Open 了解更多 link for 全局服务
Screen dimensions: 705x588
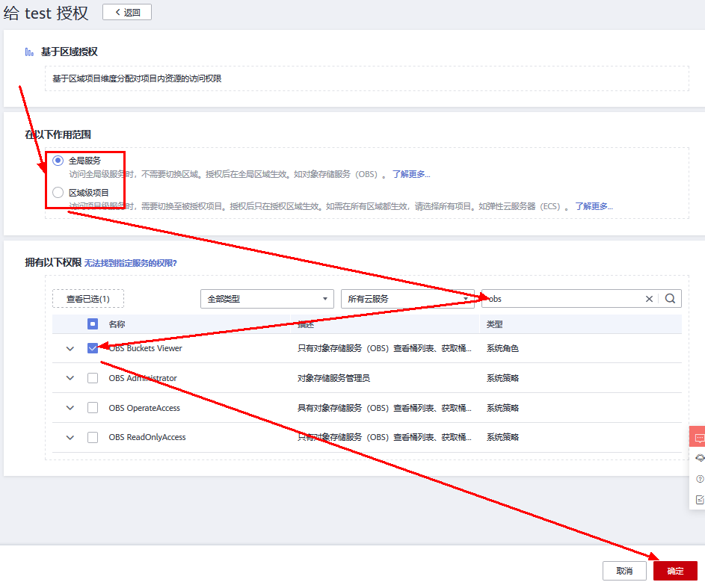click(411, 174)
